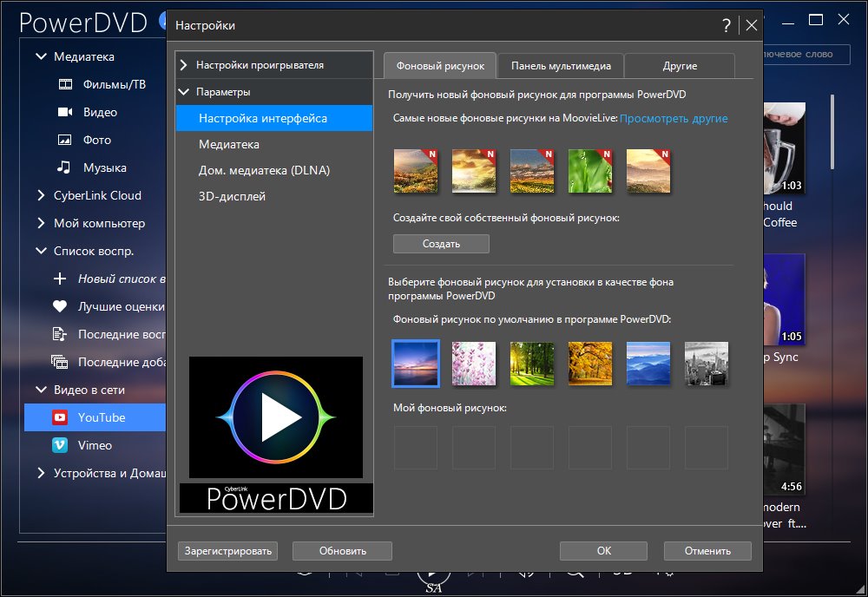Pick the new yellow flower field wallpaper

pos(532,171)
